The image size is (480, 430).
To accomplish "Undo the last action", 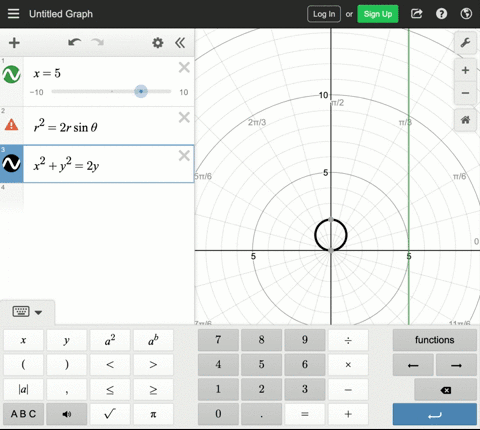I will [74, 42].
